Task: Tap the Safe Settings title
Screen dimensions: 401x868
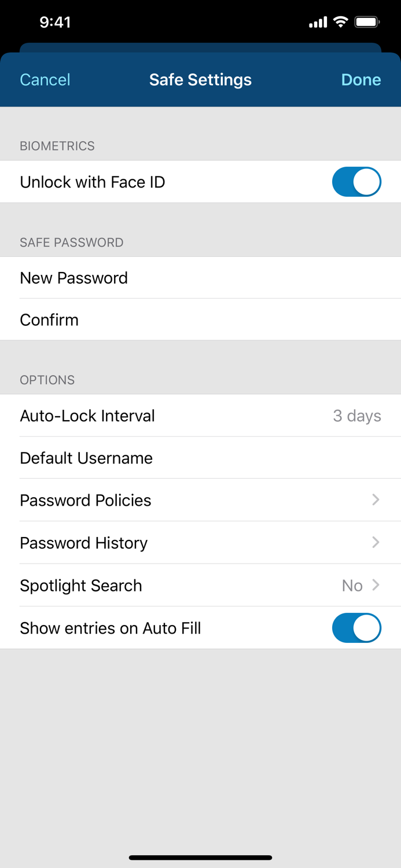Action: click(x=200, y=79)
